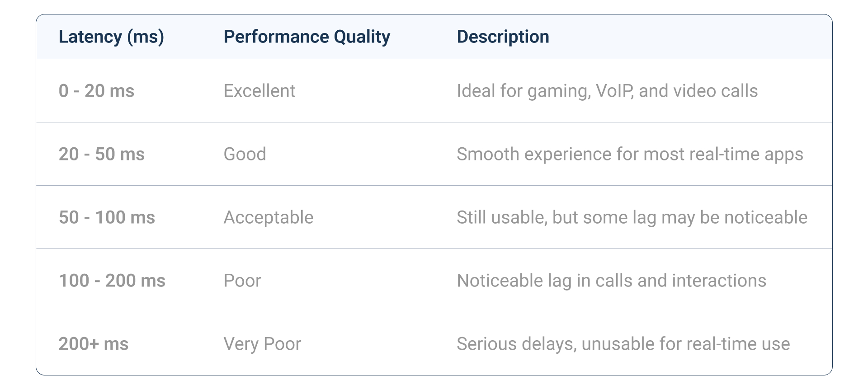Select the 100 - 200 ms latency cell
The height and width of the screenshot is (389, 868).
click(x=112, y=281)
